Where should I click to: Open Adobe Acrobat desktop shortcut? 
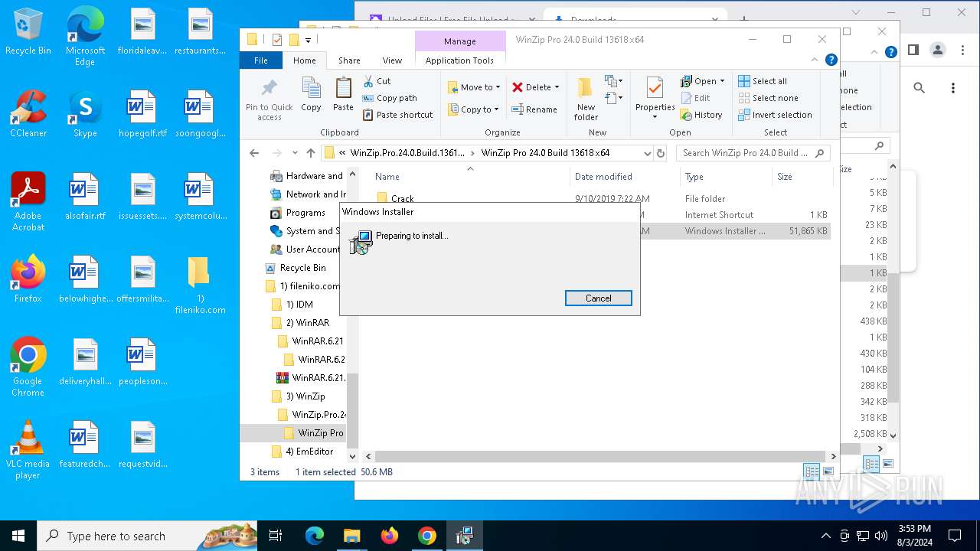pos(28,202)
